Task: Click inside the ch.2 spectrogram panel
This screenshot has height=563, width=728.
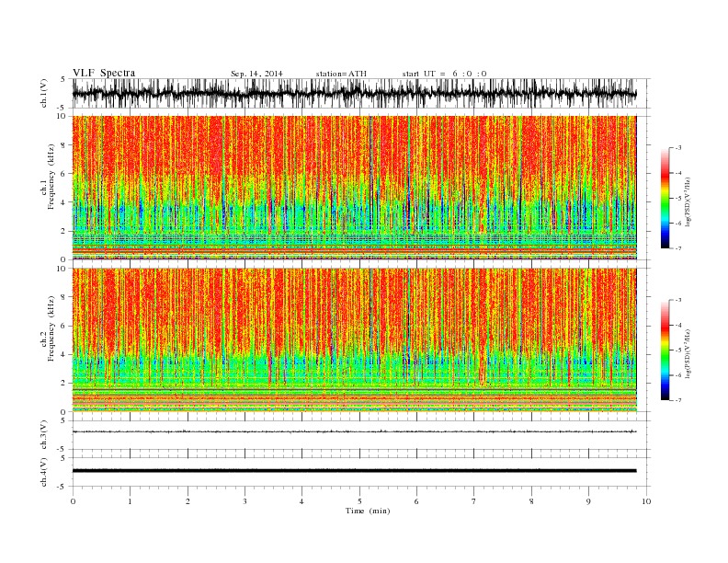Action: click(x=354, y=340)
